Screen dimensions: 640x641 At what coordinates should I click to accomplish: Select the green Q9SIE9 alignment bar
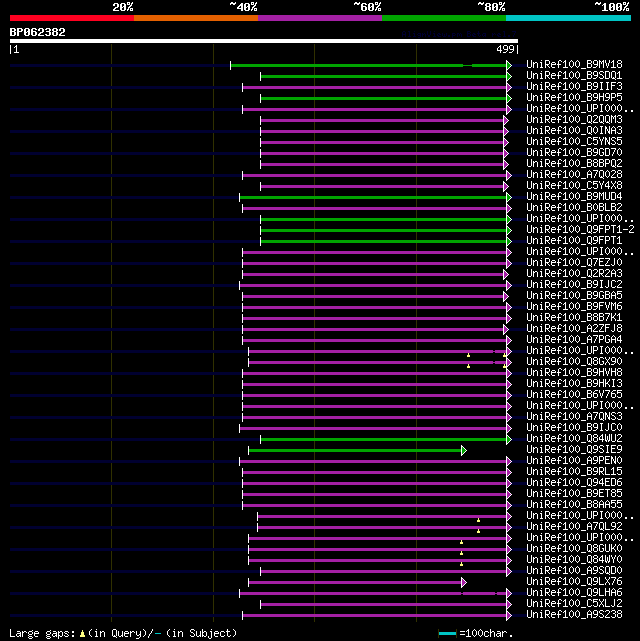pyautogui.click(x=355, y=450)
